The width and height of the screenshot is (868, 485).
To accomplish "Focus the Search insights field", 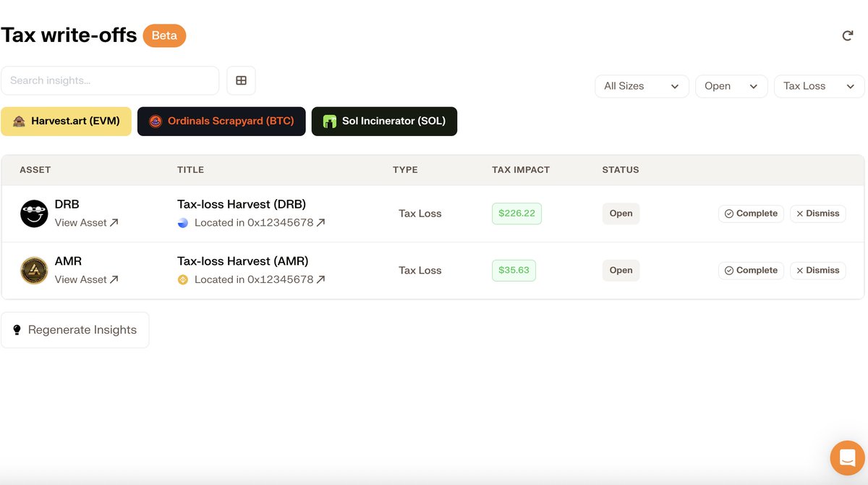I will pyautogui.click(x=110, y=80).
